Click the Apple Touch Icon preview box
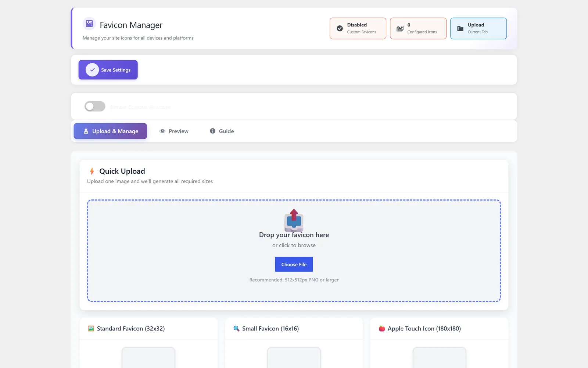The height and width of the screenshot is (368, 588). coord(440,357)
